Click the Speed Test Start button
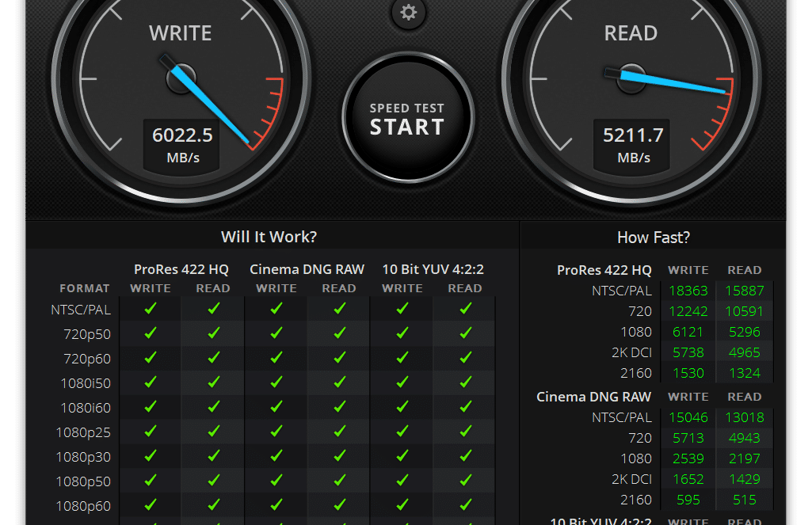Image resolution: width=812 pixels, height=525 pixels. (x=408, y=117)
